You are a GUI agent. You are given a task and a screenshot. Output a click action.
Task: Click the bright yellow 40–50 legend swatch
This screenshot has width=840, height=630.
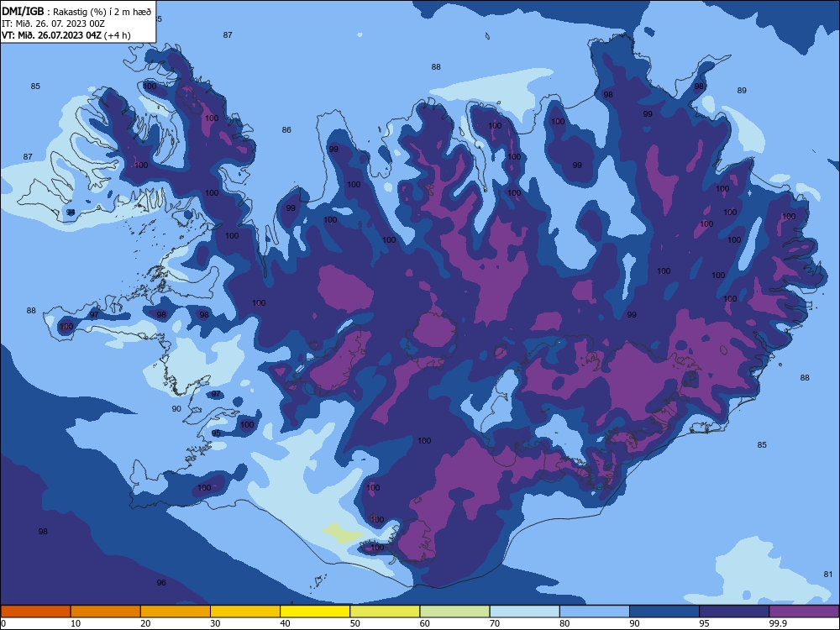click(315, 612)
